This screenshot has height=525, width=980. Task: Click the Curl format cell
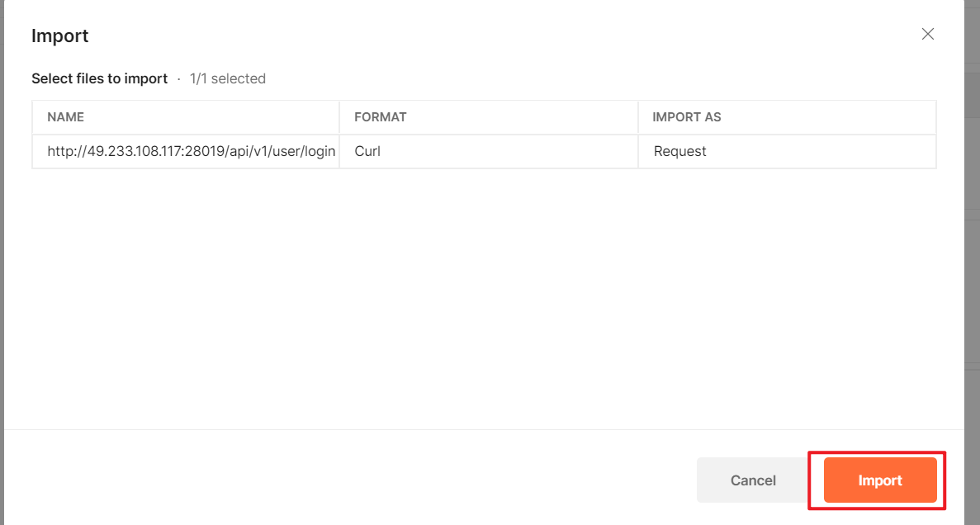click(x=367, y=152)
